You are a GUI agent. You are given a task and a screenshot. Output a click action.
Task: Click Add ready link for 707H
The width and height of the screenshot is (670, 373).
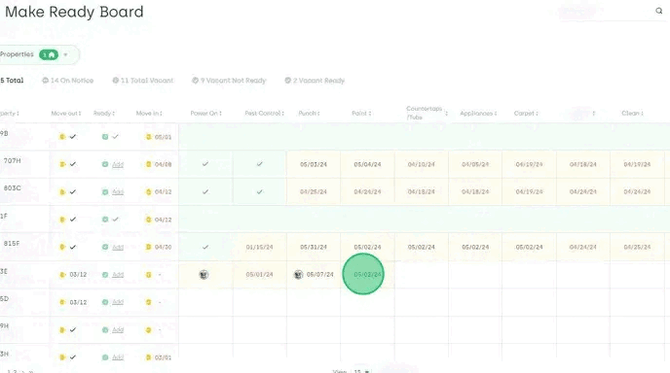coord(118,164)
